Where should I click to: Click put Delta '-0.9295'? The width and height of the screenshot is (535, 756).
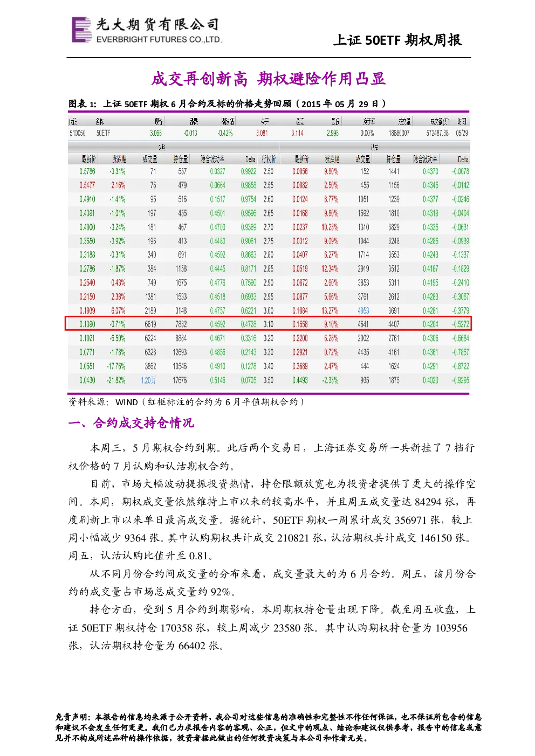tap(460, 380)
